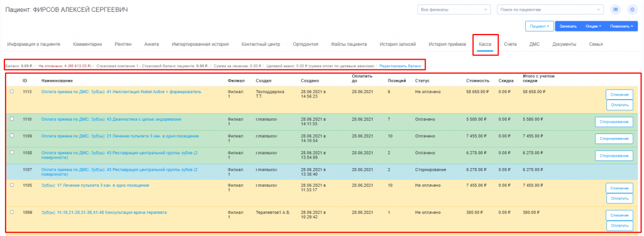Click the Редактировать баланс link
This screenshot has width=644, height=236.
tap(400, 65)
